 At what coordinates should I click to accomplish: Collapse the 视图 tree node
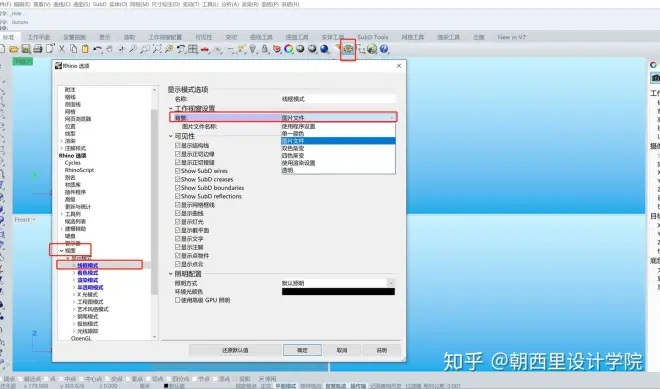pyautogui.click(x=62, y=250)
